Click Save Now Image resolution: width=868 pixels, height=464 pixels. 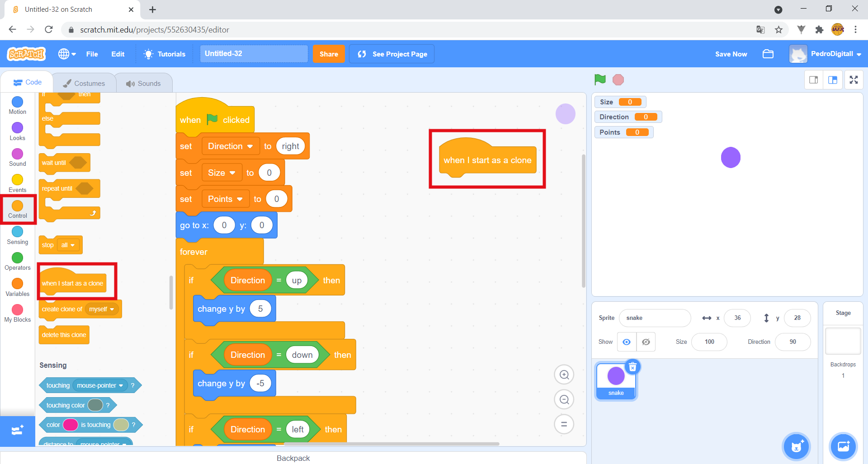731,54
